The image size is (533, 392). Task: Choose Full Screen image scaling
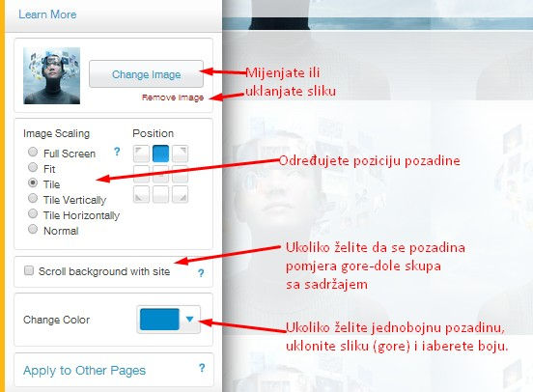(33, 152)
